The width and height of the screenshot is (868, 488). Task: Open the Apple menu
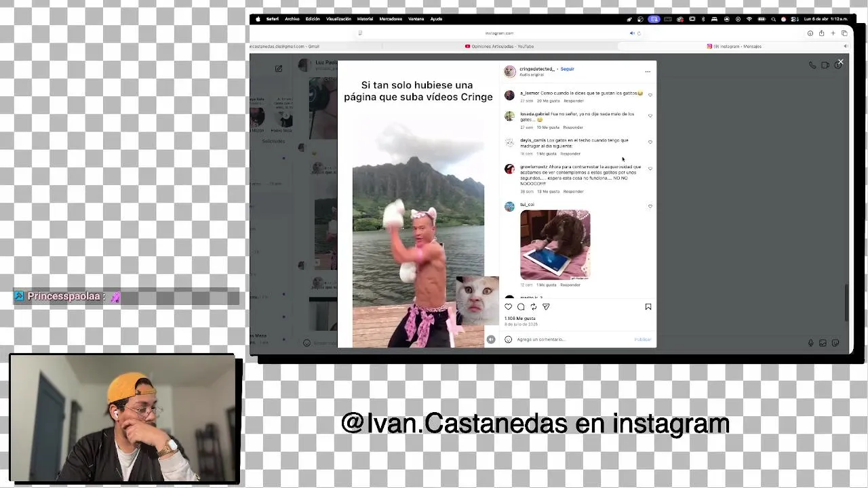[x=258, y=19]
